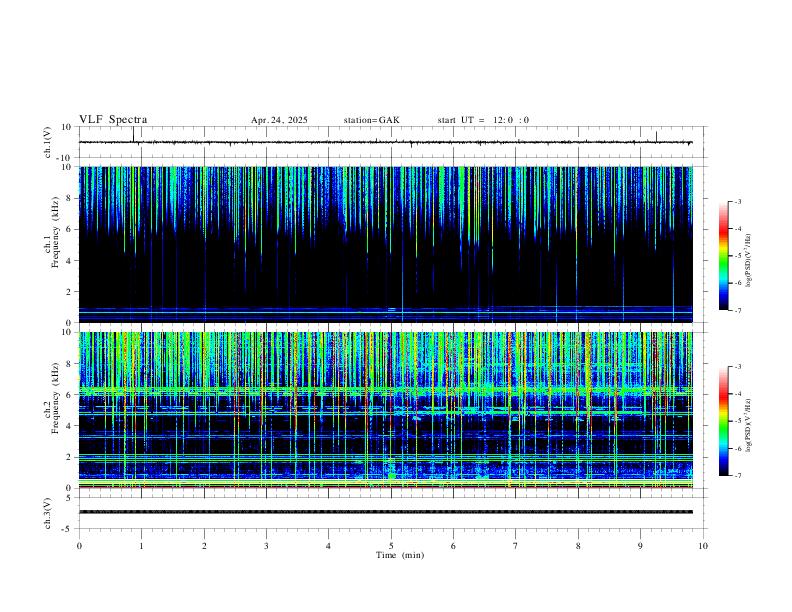Viewport: 792px width, 612px height.
Task: Click the time axis tick label '8'
Action: pos(578,546)
